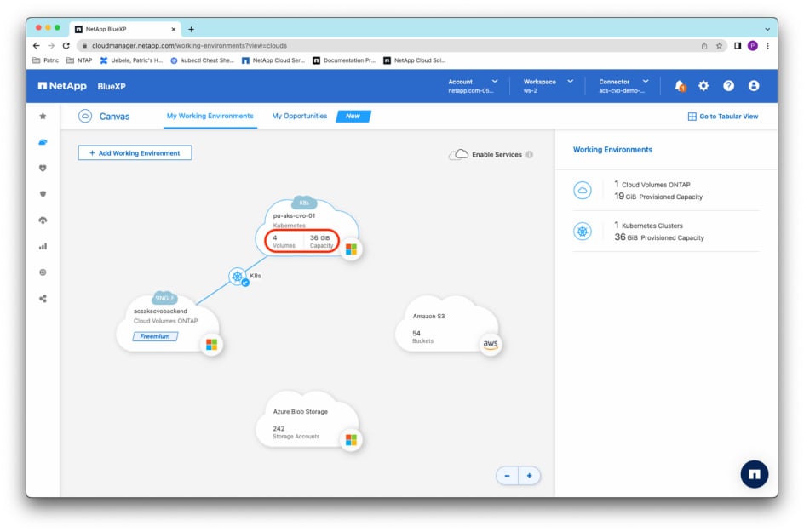This screenshot has width=804, height=532.
Task: Open the mobility sidebar icon above chart icon
Action: (43, 220)
